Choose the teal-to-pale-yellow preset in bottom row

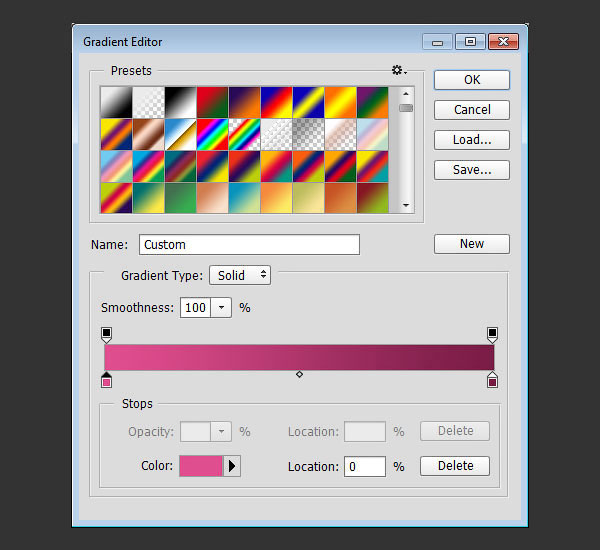pyautogui.click(x=245, y=198)
